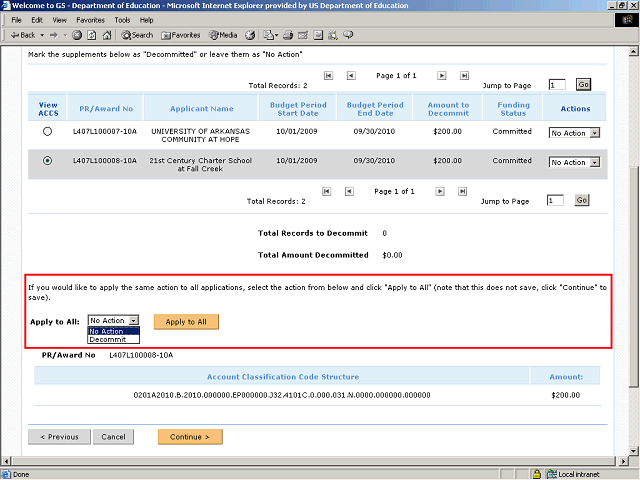Choose Decommit in Apply to All list
Viewport: 640px width, 480px height.
pos(108,340)
